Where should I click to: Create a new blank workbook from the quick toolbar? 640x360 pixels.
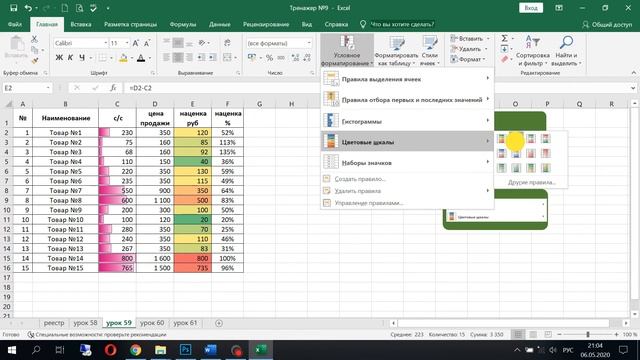coord(64,8)
